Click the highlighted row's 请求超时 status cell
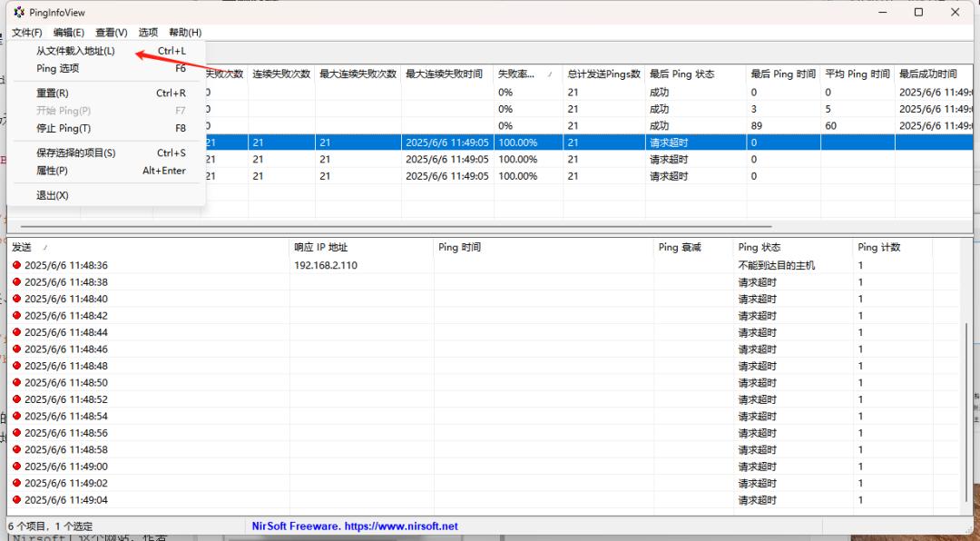Viewport: 980px width, 541px height. [669, 143]
